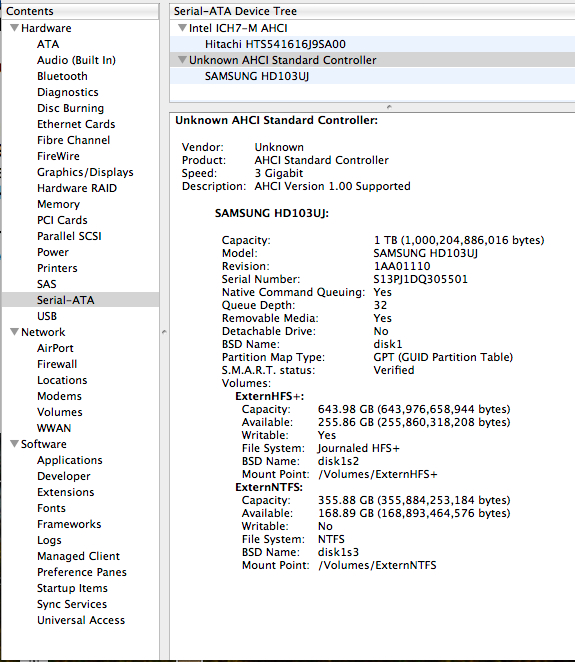Open FireWire hardware info
Viewport: 575px width, 662px height.
point(58,156)
